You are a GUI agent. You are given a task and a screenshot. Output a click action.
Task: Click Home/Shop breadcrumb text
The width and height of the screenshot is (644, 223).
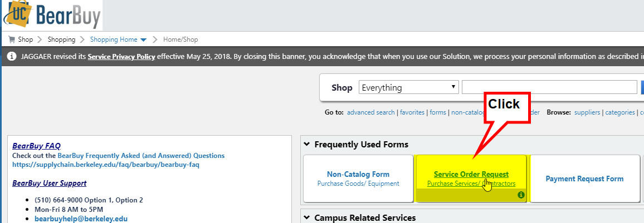180,39
